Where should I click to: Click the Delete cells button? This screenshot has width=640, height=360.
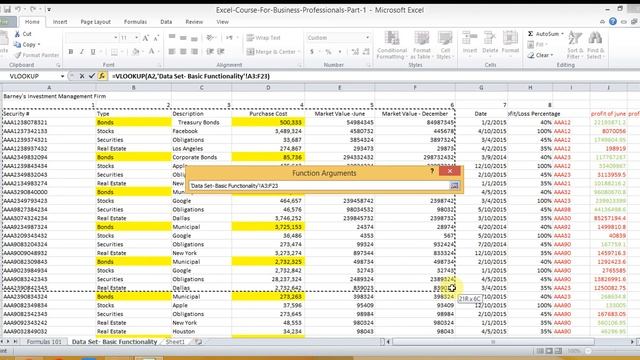click(x=490, y=43)
